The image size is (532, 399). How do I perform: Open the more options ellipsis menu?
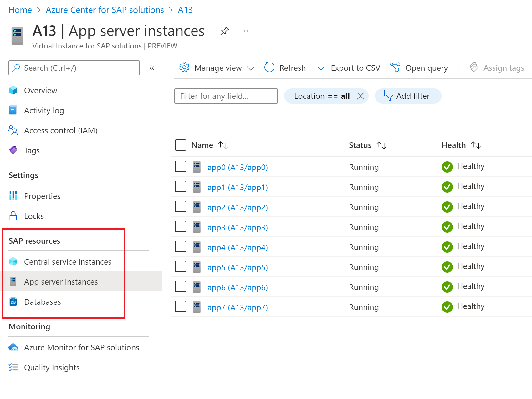(x=245, y=31)
